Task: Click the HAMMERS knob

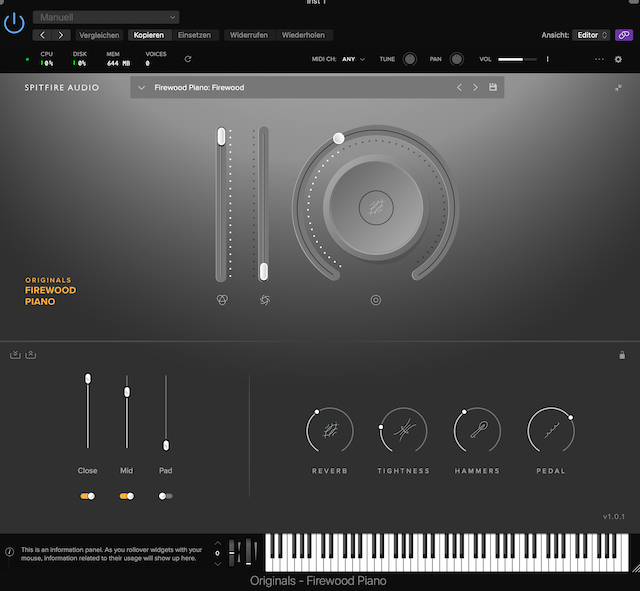Action: click(x=477, y=431)
